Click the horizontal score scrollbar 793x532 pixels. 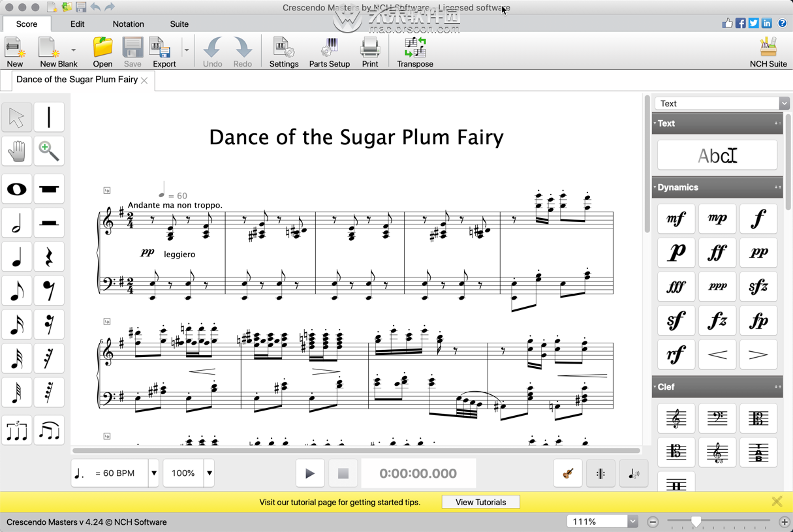(x=356, y=450)
